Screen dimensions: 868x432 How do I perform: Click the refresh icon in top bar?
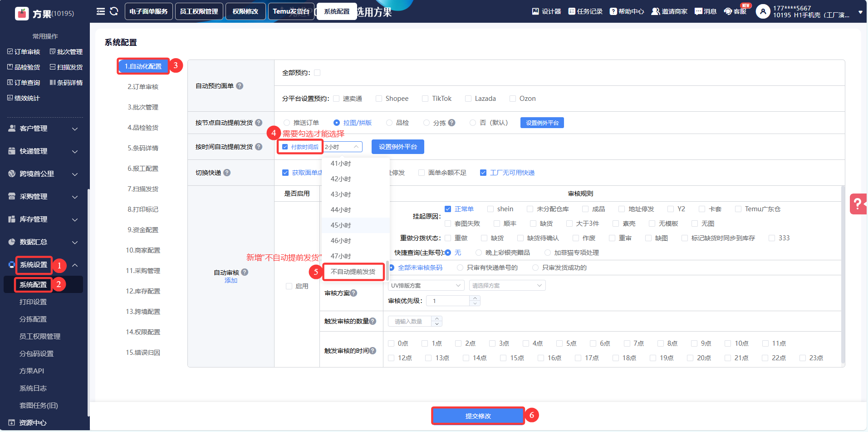(x=114, y=11)
